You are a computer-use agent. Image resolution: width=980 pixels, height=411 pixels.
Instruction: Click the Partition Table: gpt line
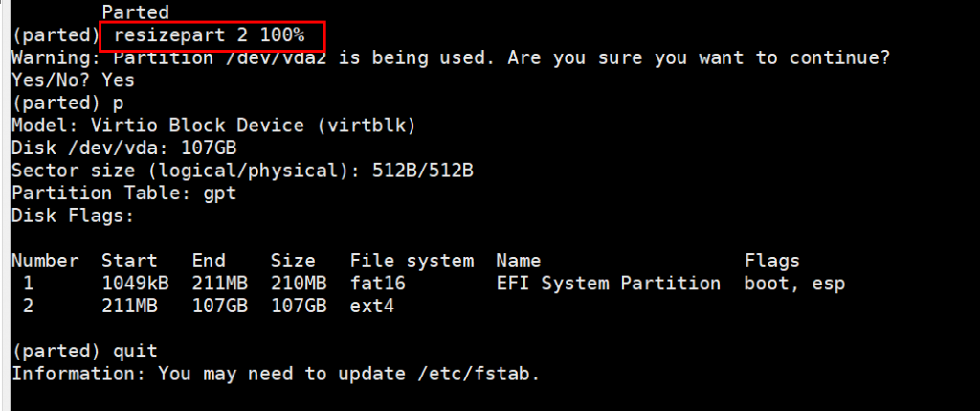pos(123,193)
